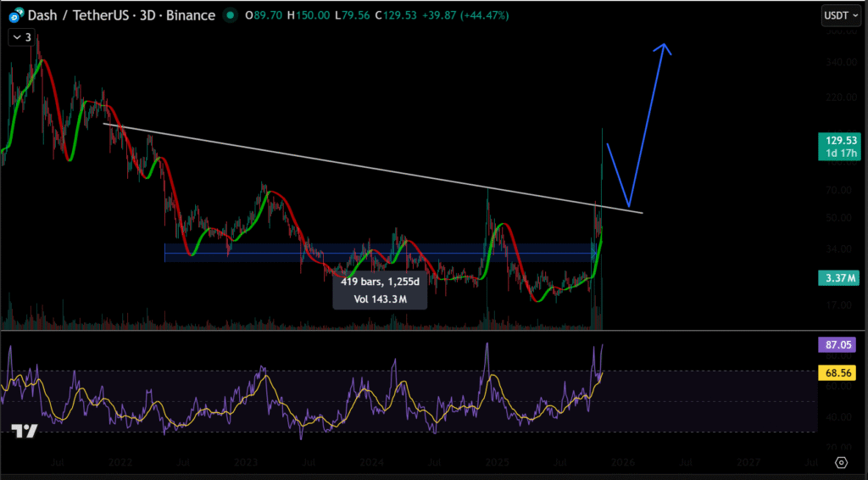Click the 129.53 current price label
This screenshot has width=868, height=480.
pyautogui.click(x=839, y=138)
